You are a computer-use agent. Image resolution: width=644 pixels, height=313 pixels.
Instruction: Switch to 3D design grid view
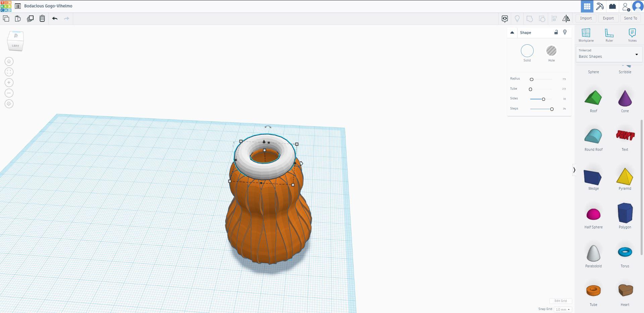587,6
